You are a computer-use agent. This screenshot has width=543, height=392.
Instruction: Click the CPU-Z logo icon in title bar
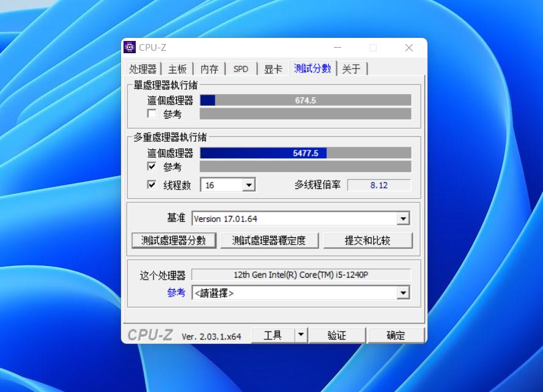(129, 47)
